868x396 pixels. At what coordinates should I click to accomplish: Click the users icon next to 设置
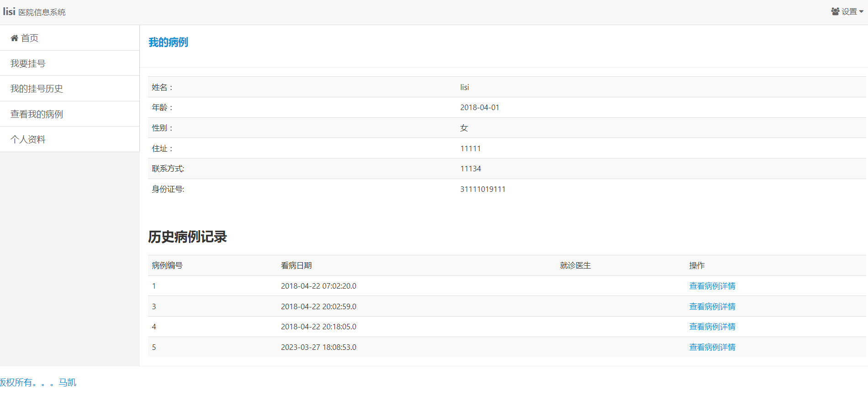(x=835, y=11)
